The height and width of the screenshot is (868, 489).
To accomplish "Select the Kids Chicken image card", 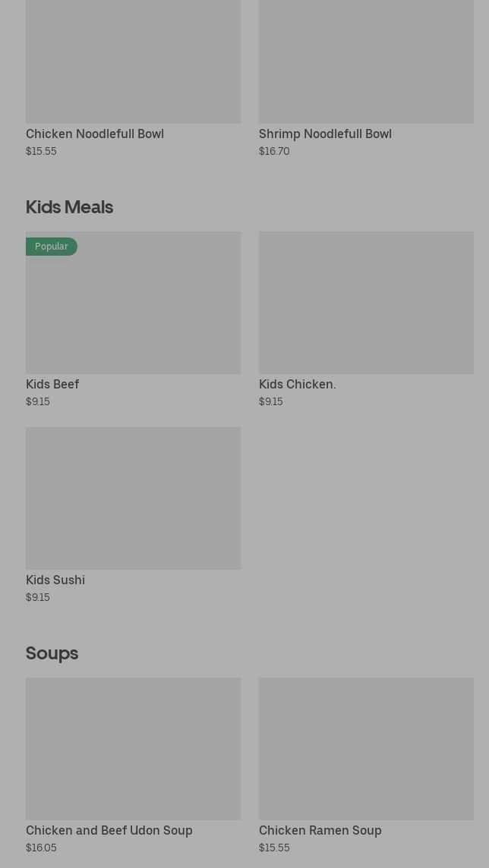I will 366,302.
